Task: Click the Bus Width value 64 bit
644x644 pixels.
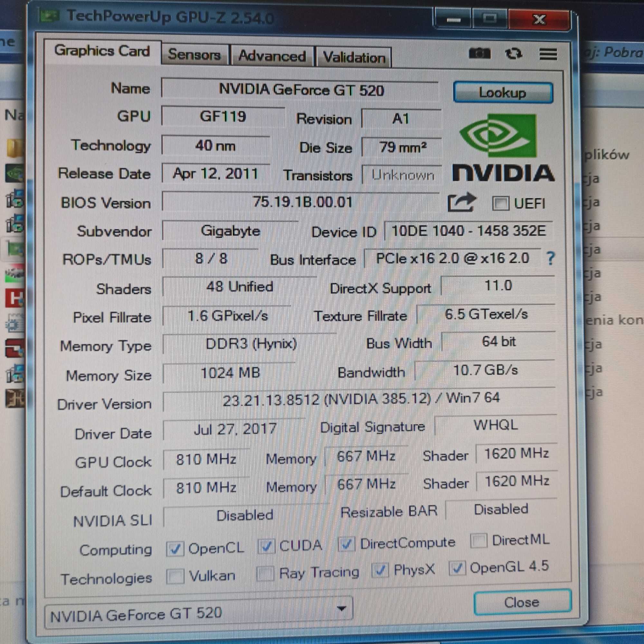Action: (x=498, y=341)
